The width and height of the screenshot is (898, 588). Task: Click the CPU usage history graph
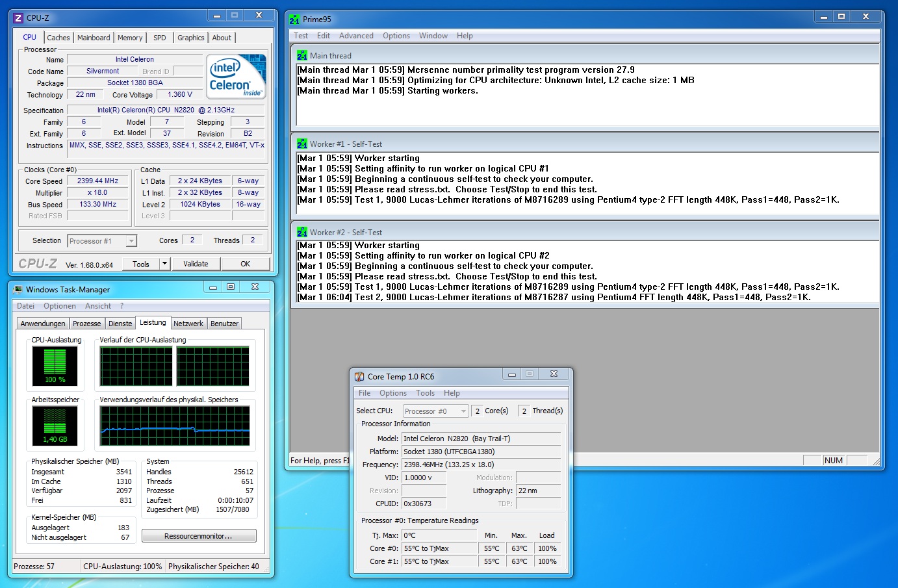[x=175, y=366]
